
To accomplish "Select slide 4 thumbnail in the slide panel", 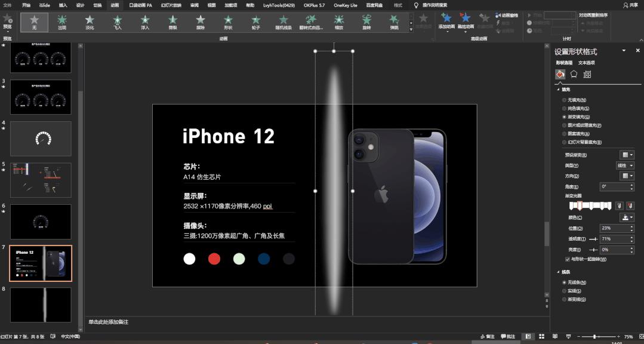I will [40, 138].
